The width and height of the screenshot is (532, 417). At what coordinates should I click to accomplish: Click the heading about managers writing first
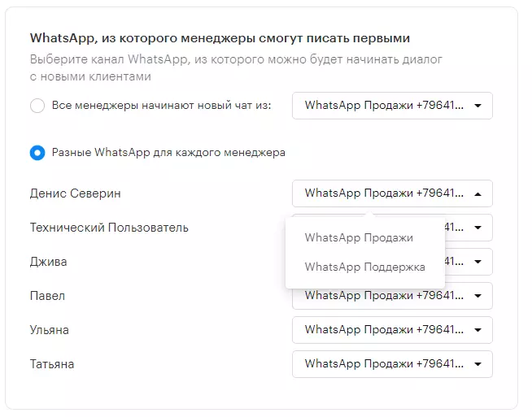(x=220, y=38)
